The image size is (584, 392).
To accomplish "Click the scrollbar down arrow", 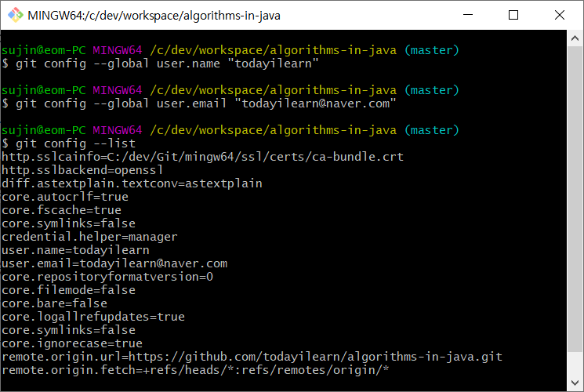I will tap(575, 383).
